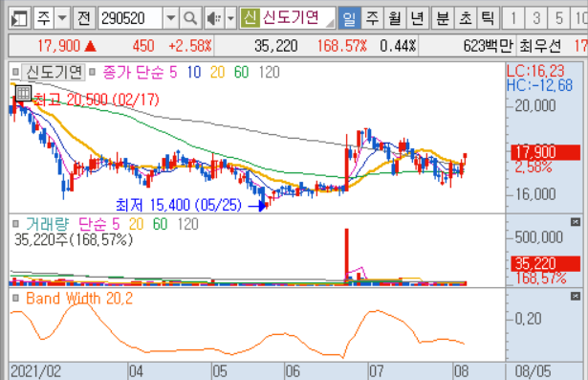Toggle the 거래량 volume panel checkbox

point(15,224)
